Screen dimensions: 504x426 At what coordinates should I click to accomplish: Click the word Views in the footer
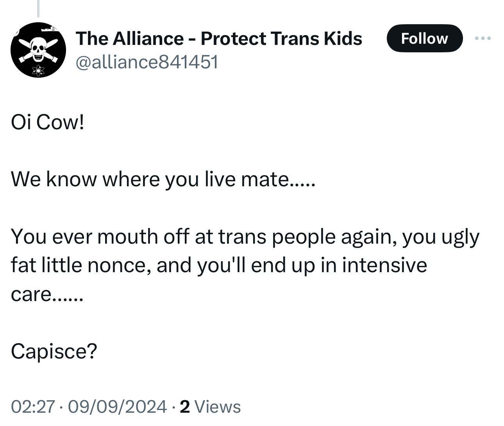point(217,406)
